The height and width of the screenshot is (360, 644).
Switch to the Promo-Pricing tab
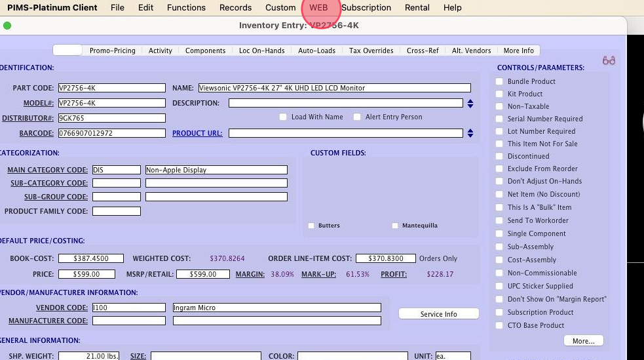pos(113,50)
